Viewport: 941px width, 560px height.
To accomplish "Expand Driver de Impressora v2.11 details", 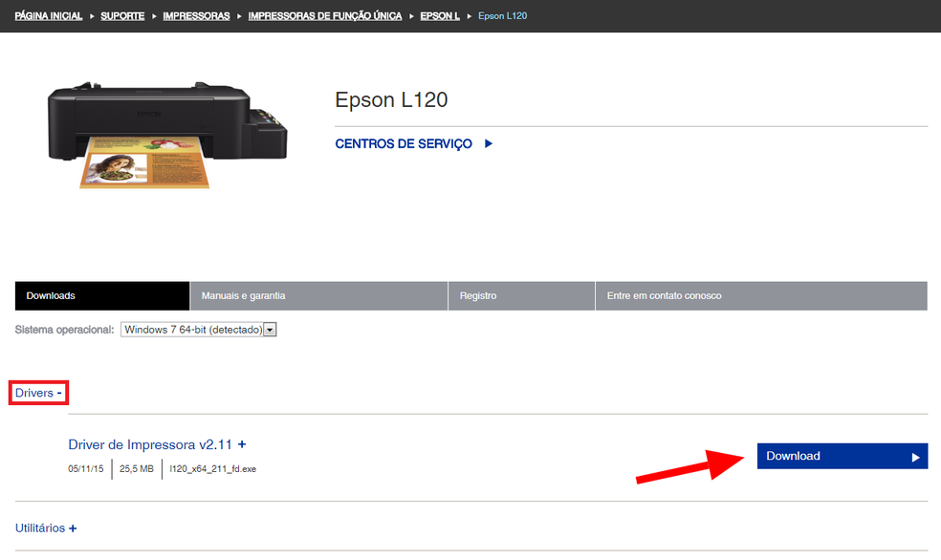I will point(157,445).
